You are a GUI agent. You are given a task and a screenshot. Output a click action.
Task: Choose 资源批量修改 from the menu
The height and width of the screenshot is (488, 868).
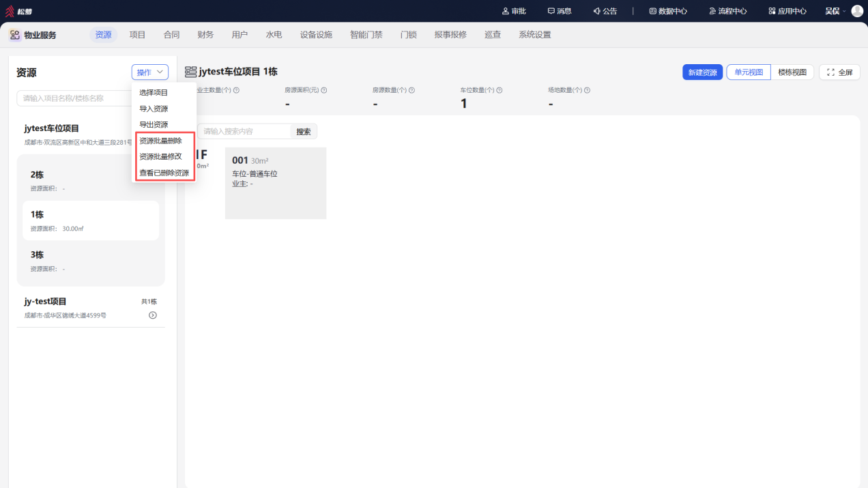tap(160, 156)
